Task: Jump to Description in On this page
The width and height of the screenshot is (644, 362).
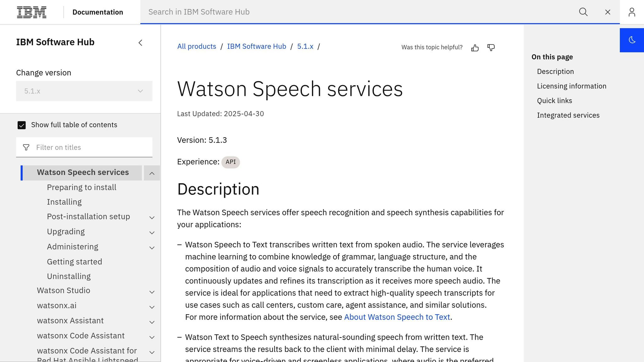Action: pyautogui.click(x=555, y=71)
